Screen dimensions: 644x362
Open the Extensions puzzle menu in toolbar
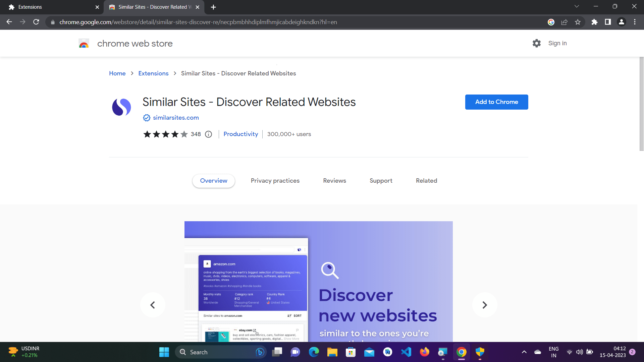tap(594, 22)
